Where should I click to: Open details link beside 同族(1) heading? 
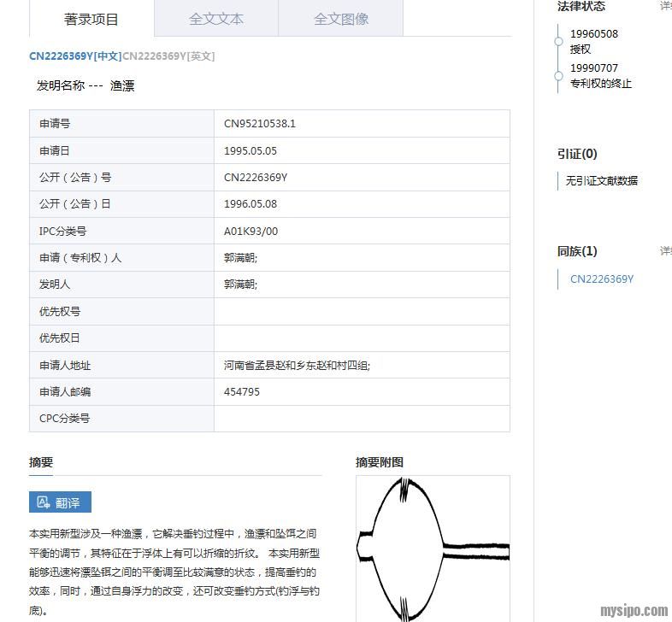tap(665, 251)
